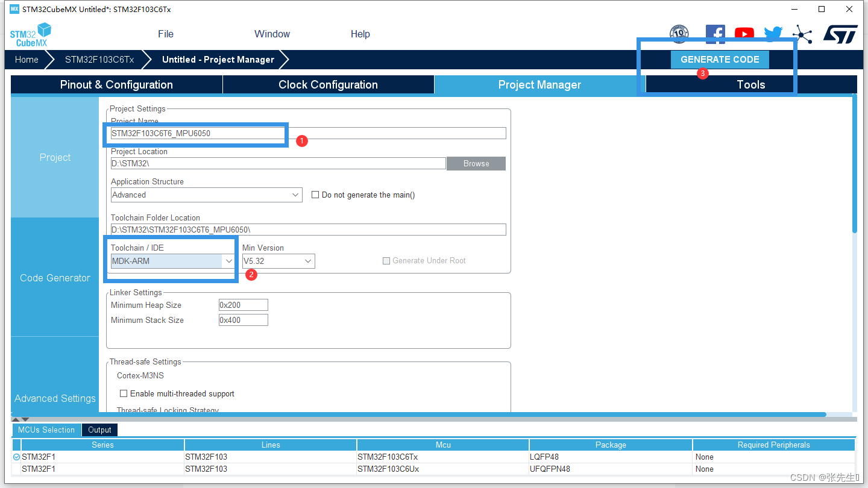
Task: Select the Project Manager tab
Action: [x=539, y=84]
